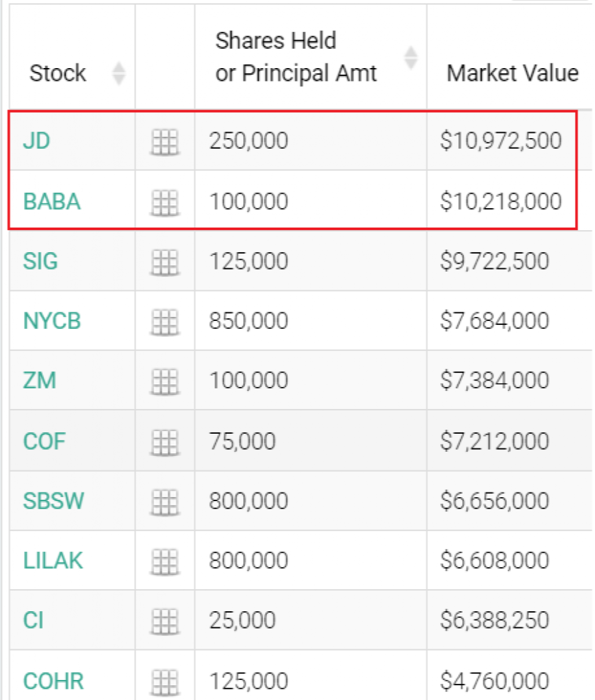Open the grid icon in LILAK row

(x=165, y=562)
